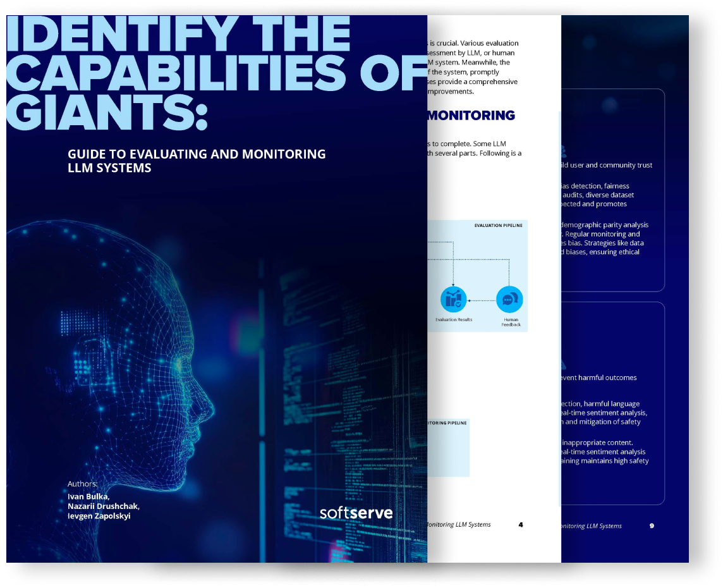Click the 'EVALUATION PIPELINE' diagram label
The width and height of the screenshot is (723, 588).
coord(498,225)
